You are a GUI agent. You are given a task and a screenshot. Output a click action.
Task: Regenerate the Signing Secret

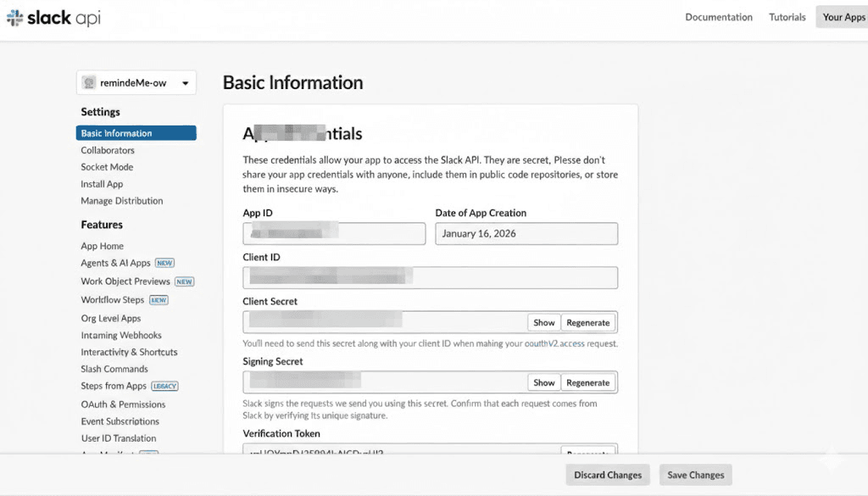point(588,382)
